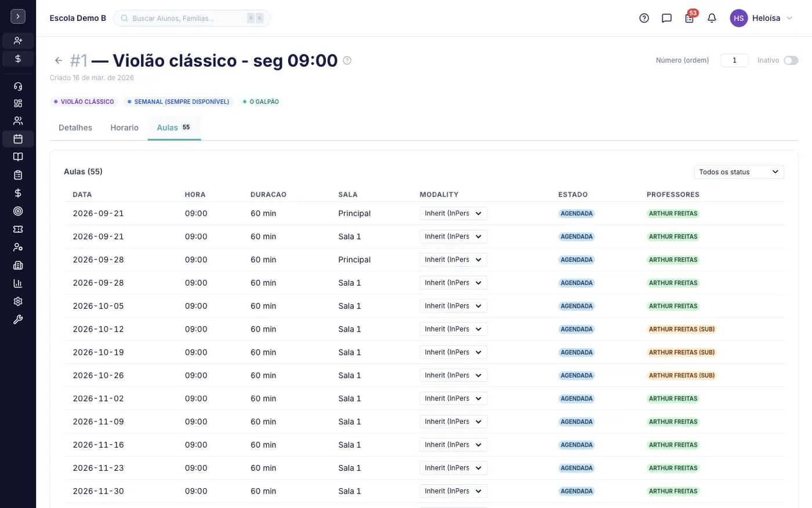
Task: Open Heloísa user menu
Action: click(x=762, y=18)
